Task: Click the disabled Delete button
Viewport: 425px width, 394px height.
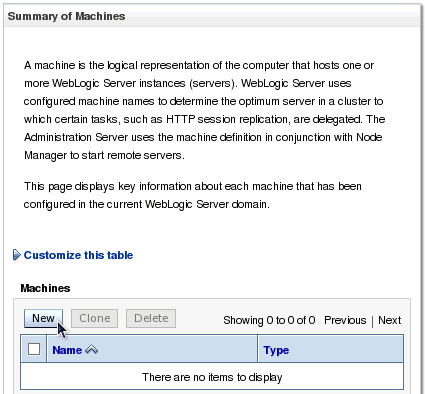Action: click(151, 318)
